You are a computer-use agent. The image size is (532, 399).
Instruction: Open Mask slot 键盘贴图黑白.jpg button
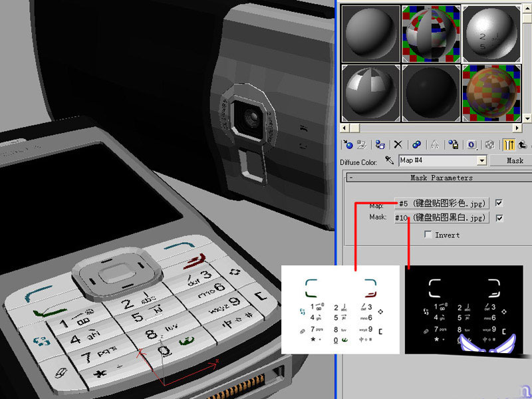coord(442,217)
